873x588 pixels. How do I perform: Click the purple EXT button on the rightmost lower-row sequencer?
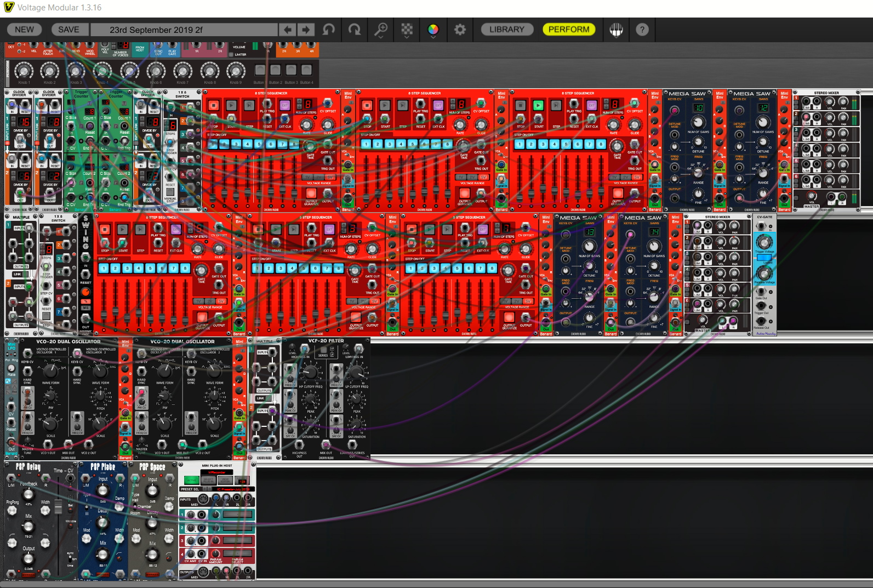[482, 230]
